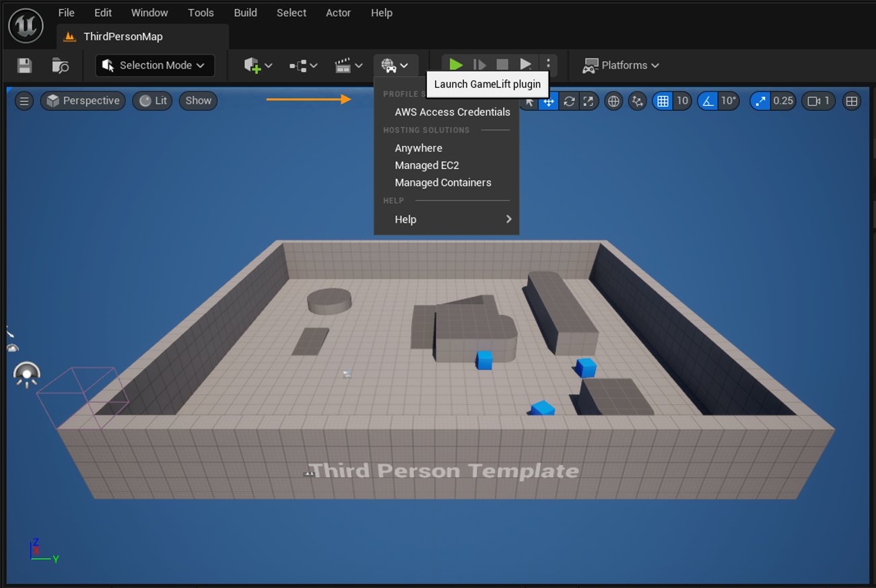876x588 pixels.
Task: Open AWS Access Credentials
Action: 452,112
